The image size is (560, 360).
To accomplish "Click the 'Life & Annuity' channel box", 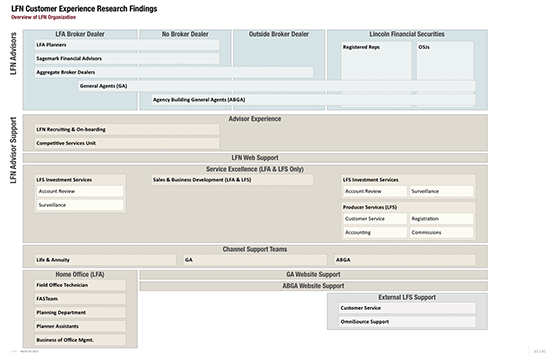I will (105, 260).
